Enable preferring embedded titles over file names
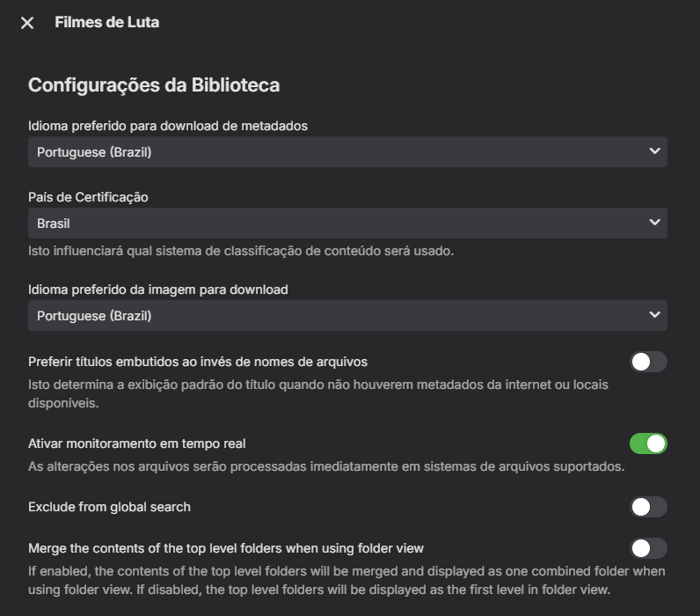Screen dimensions: 700x616 pyautogui.click(x=649, y=362)
